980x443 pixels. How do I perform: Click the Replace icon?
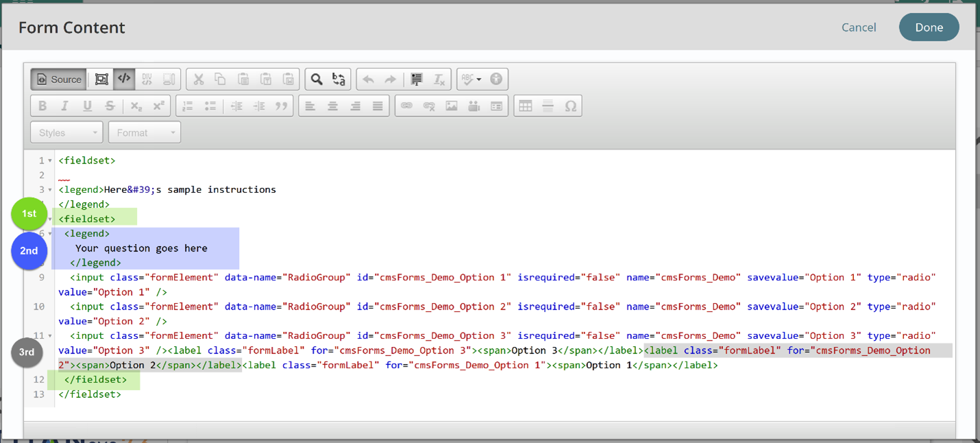pyautogui.click(x=339, y=80)
